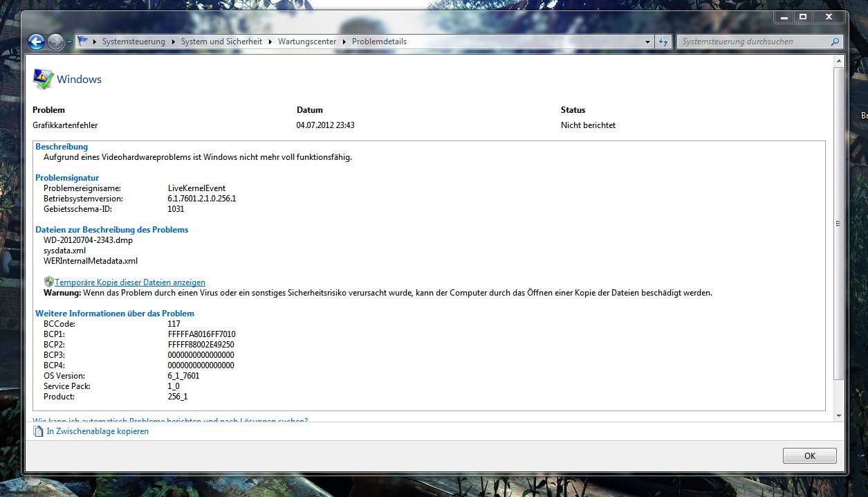Expand arrow after System und Sicherheit
Viewport: 868px width, 497px height.
click(x=270, y=42)
